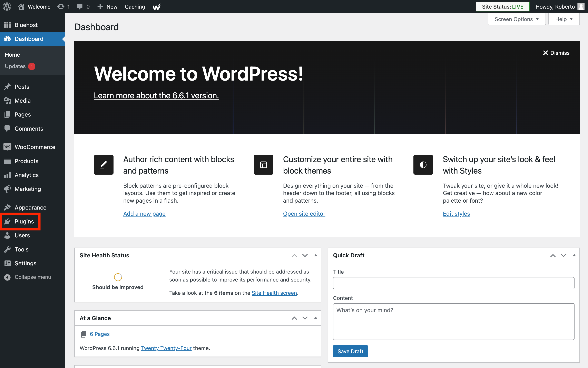This screenshot has height=368, width=588.
Task: Click the Products archive icon
Action: point(7,161)
